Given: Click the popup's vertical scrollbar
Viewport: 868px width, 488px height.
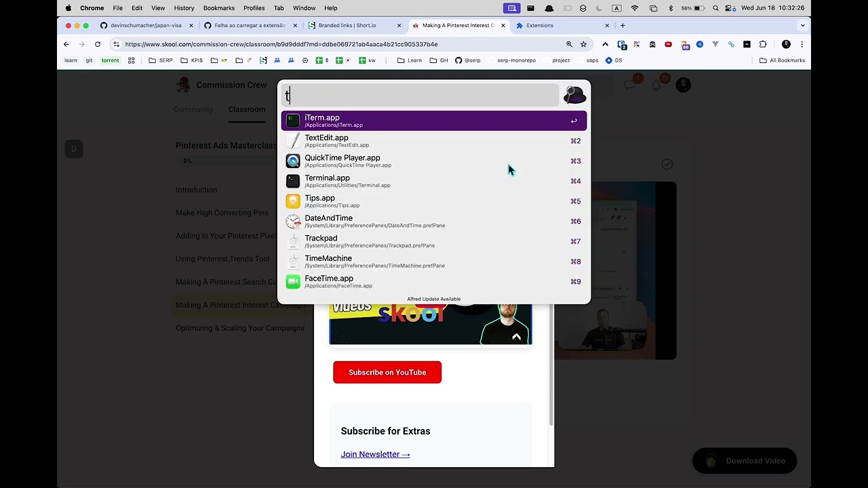Looking at the screenshot, I should (x=551, y=366).
